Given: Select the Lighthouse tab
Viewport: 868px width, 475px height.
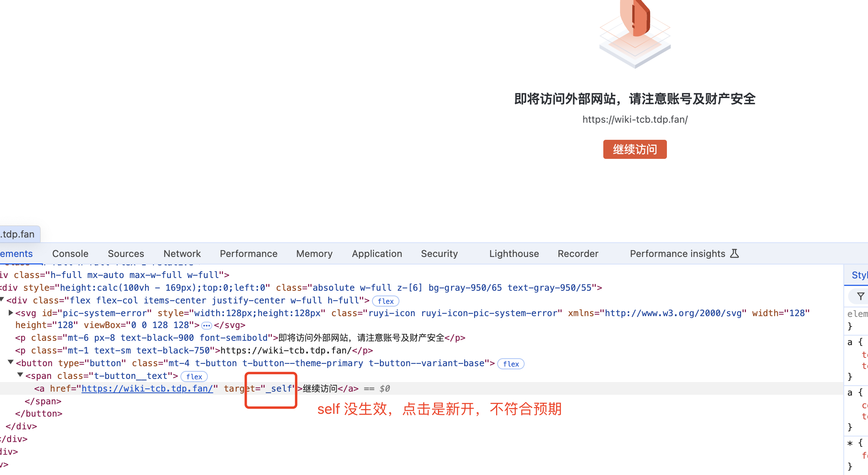Looking at the screenshot, I should (514, 254).
